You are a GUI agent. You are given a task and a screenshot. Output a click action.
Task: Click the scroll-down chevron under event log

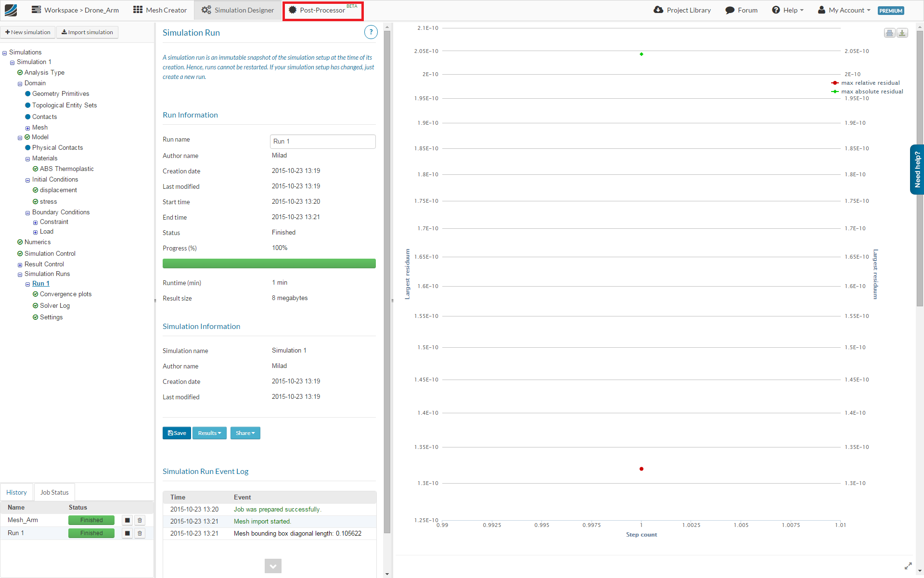[x=273, y=566]
